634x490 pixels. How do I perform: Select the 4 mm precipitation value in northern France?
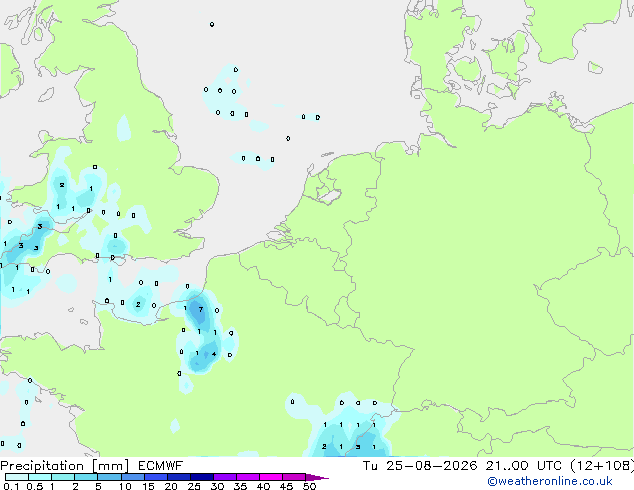pos(214,354)
